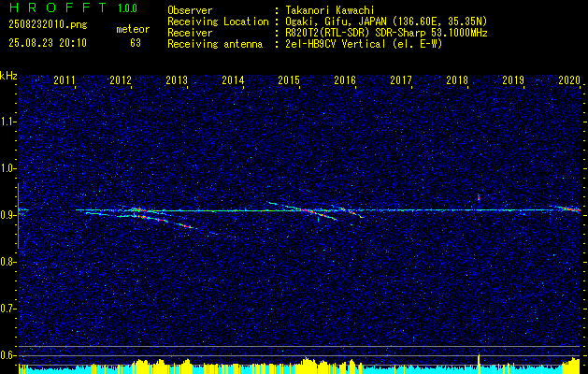Viewport: 588px width, 374px height.
Task: Click the 2014 time axis marker
Action: (x=233, y=79)
